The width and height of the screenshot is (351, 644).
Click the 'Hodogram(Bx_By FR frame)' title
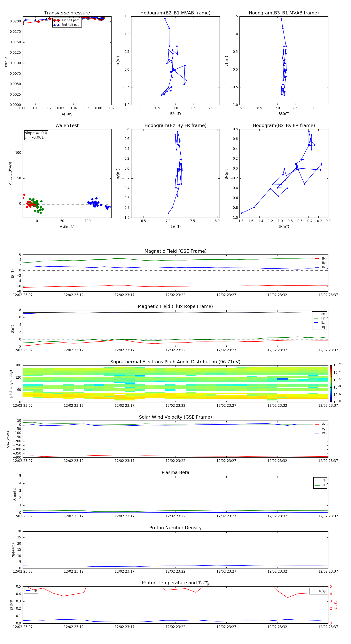284,125
